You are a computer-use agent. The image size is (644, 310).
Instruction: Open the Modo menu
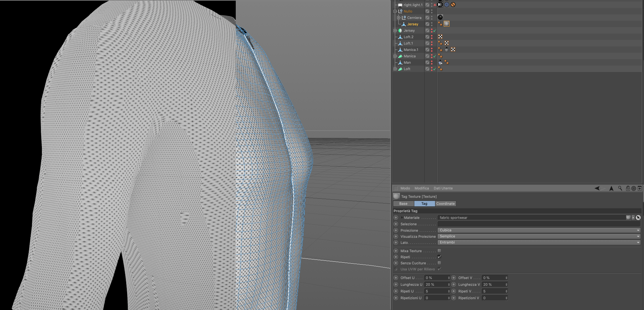[405, 188]
